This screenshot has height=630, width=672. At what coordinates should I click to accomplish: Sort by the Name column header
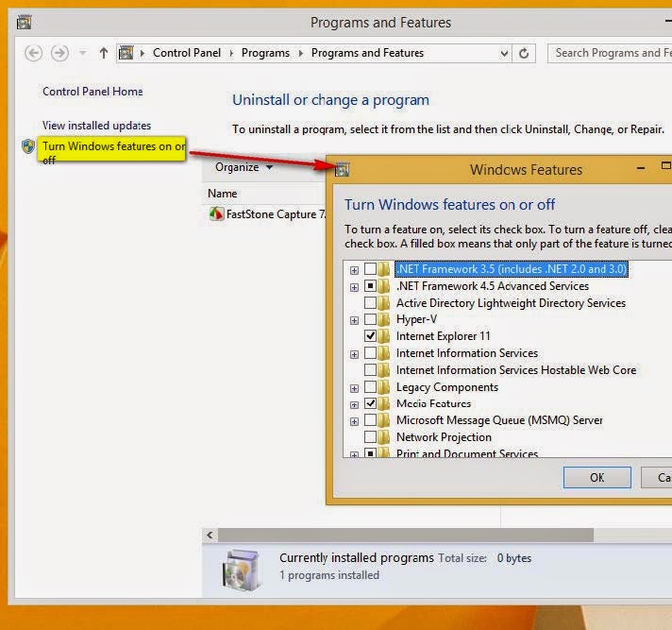point(223,194)
